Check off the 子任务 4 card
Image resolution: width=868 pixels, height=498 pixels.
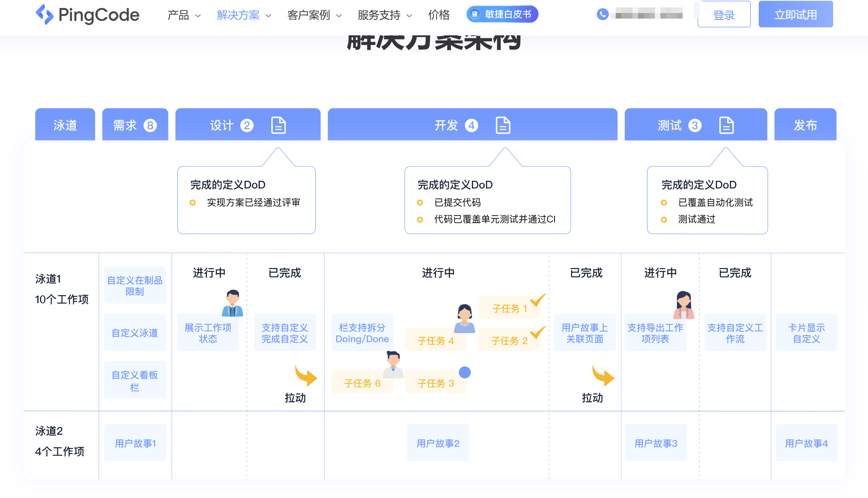[x=436, y=340]
